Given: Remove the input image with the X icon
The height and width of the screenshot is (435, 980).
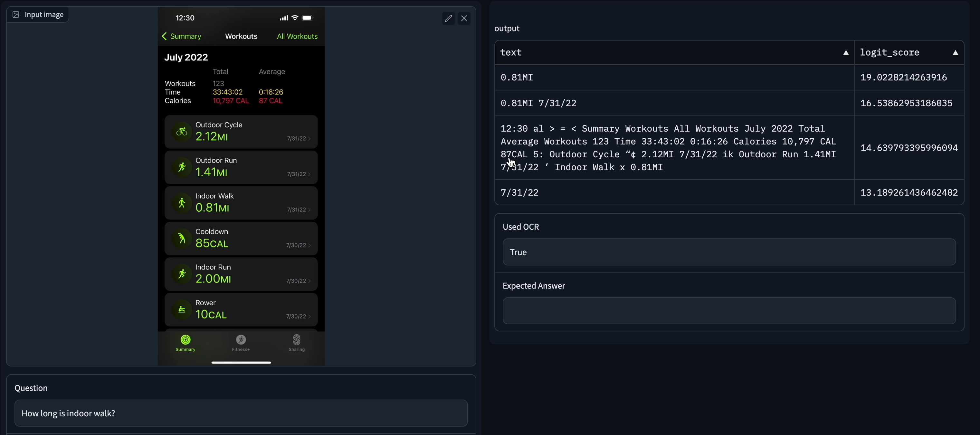Looking at the screenshot, I should (x=464, y=18).
